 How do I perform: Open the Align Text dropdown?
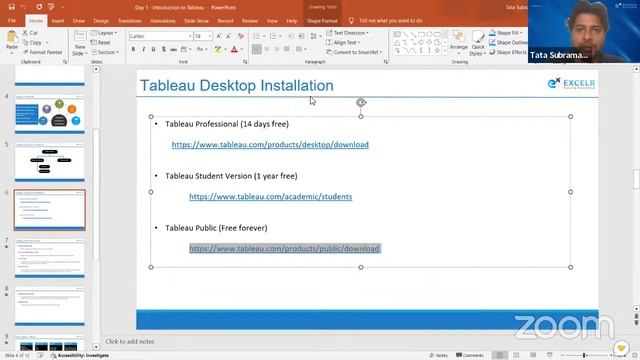point(343,42)
